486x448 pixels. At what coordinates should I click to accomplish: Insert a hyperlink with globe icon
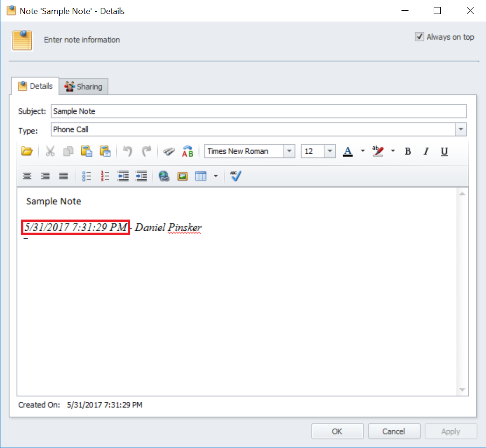point(164,176)
